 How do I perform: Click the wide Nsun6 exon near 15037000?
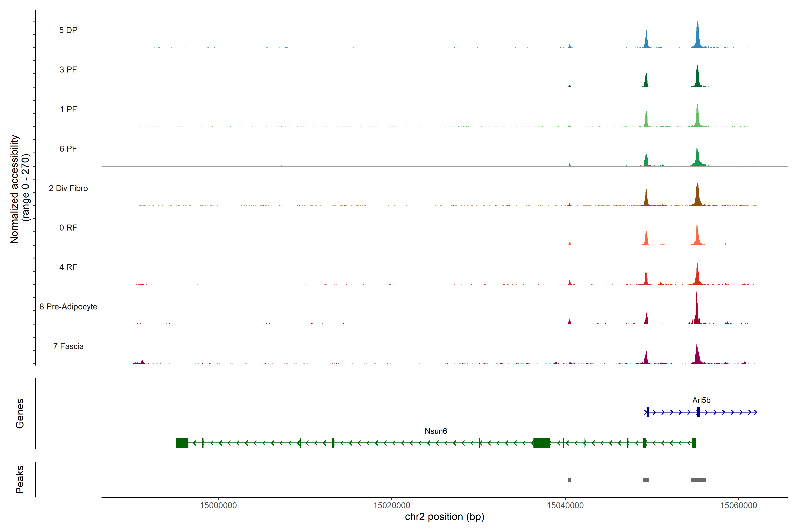pyautogui.click(x=542, y=443)
